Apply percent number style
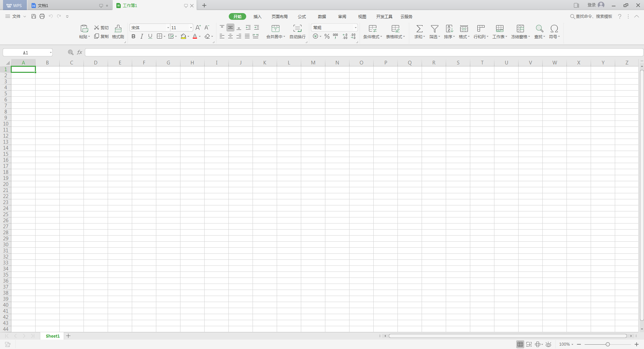Screen dimensions: 644x349 click(x=327, y=36)
